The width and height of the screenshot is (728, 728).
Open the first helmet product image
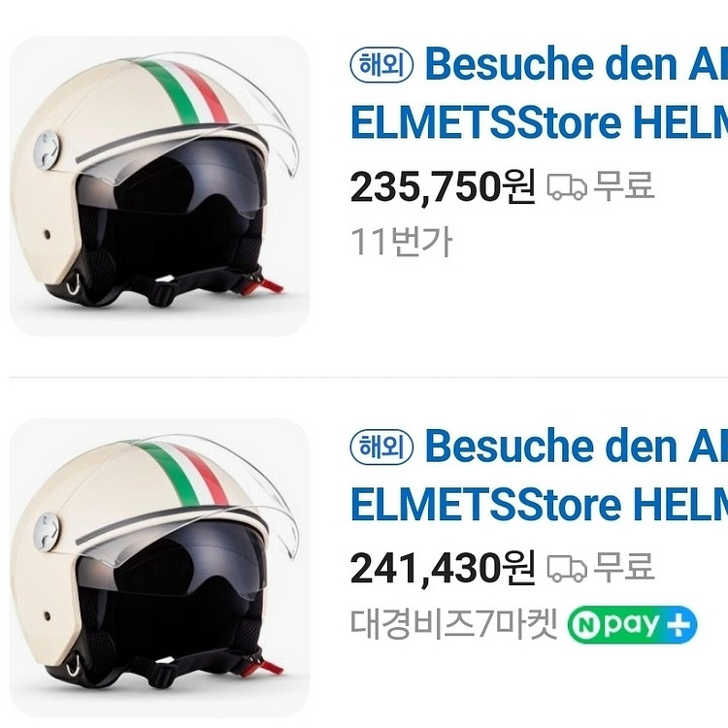pyautogui.click(x=159, y=186)
